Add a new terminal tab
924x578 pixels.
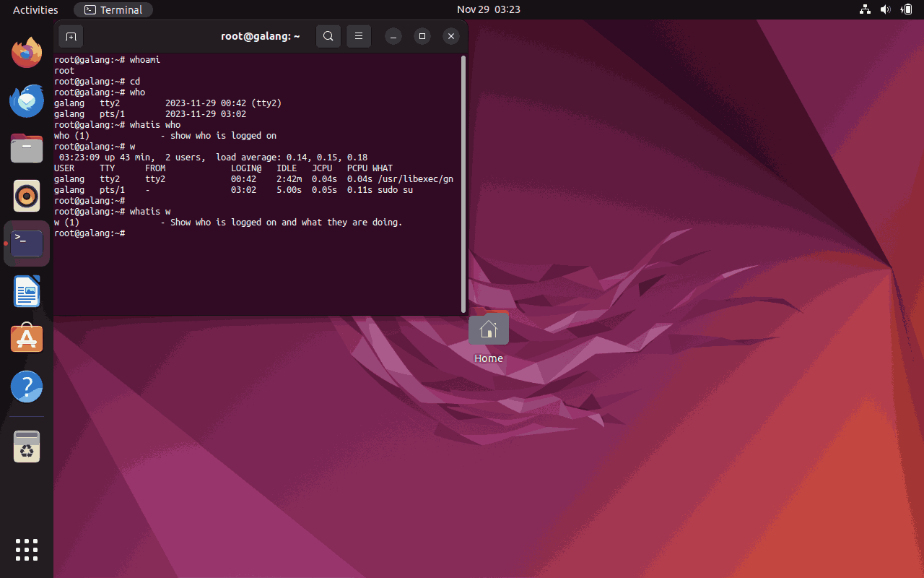click(x=71, y=36)
